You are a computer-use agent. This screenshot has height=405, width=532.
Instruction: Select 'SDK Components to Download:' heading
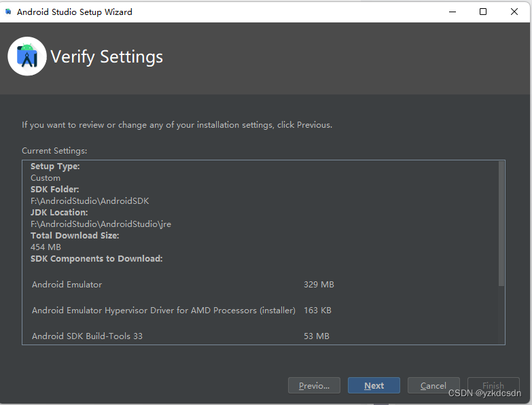96,258
